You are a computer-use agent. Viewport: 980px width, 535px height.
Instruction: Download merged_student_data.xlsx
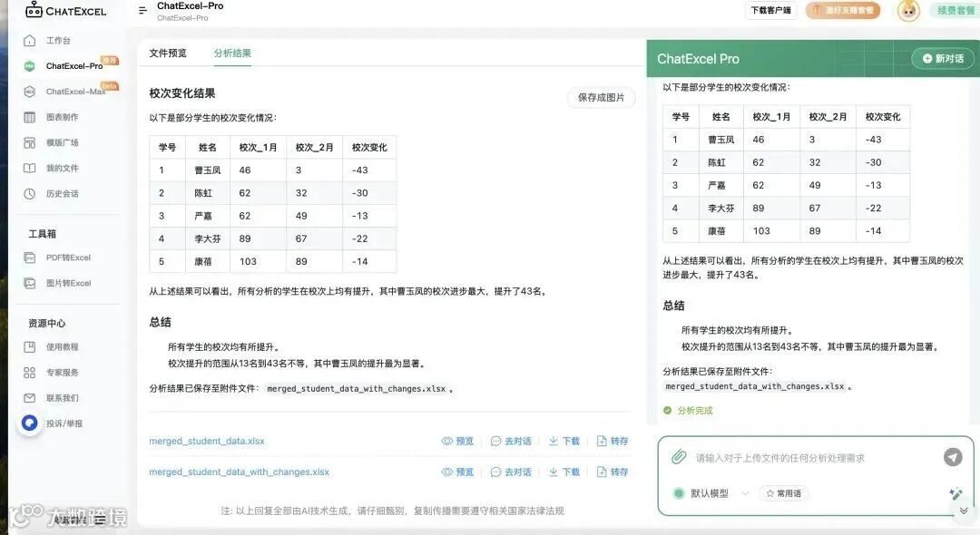(x=564, y=441)
